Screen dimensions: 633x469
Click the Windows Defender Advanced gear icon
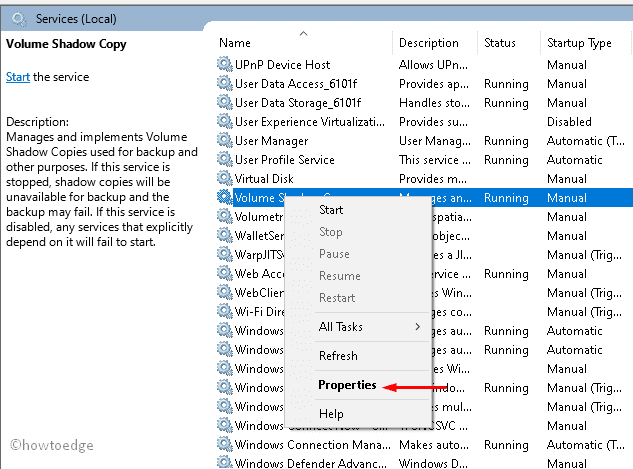tap(224, 464)
